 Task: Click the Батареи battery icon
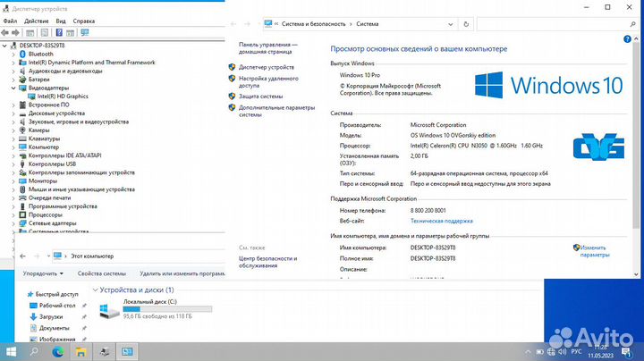22,80
